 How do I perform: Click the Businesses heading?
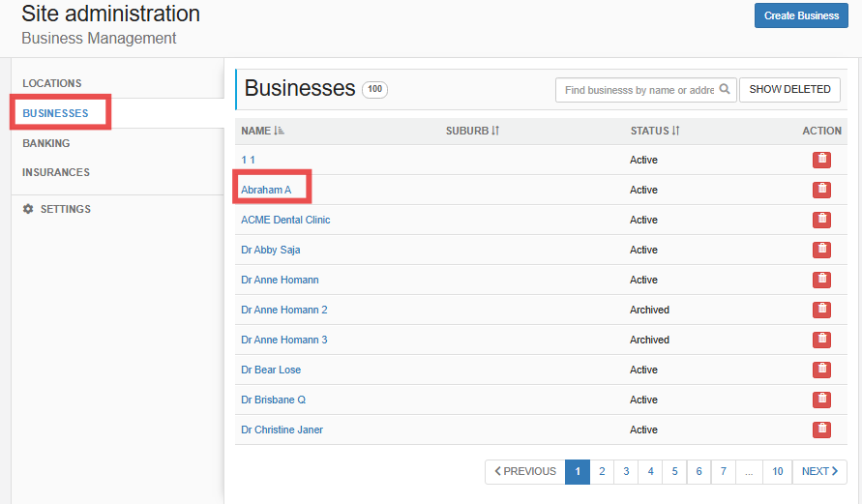(300, 88)
